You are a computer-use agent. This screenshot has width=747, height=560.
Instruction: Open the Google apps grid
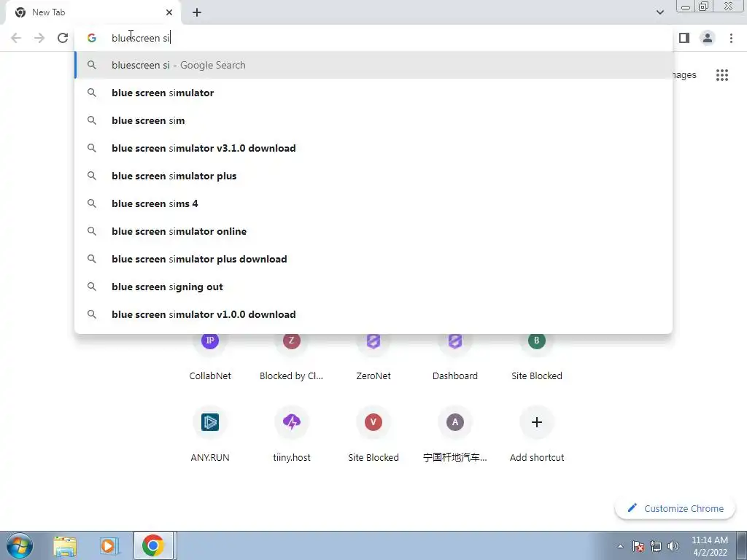722,75
